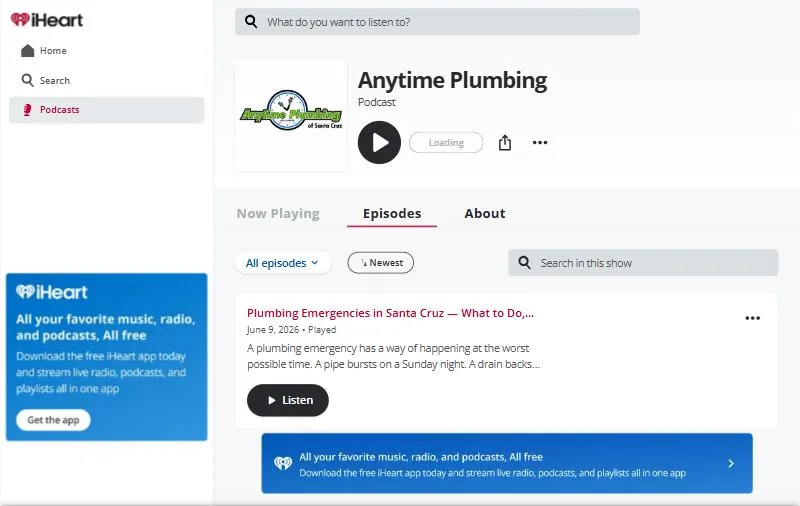Viewport: 800px width, 506px height.
Task: Open more options next to the share icon
Action: click(x=540, y=142)
